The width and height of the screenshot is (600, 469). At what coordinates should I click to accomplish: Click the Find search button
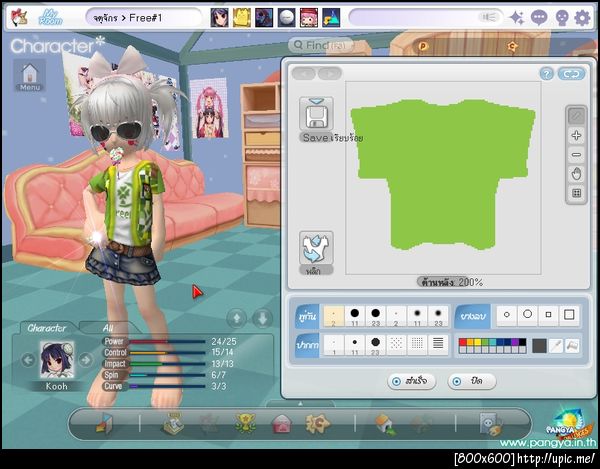(321, 45)
